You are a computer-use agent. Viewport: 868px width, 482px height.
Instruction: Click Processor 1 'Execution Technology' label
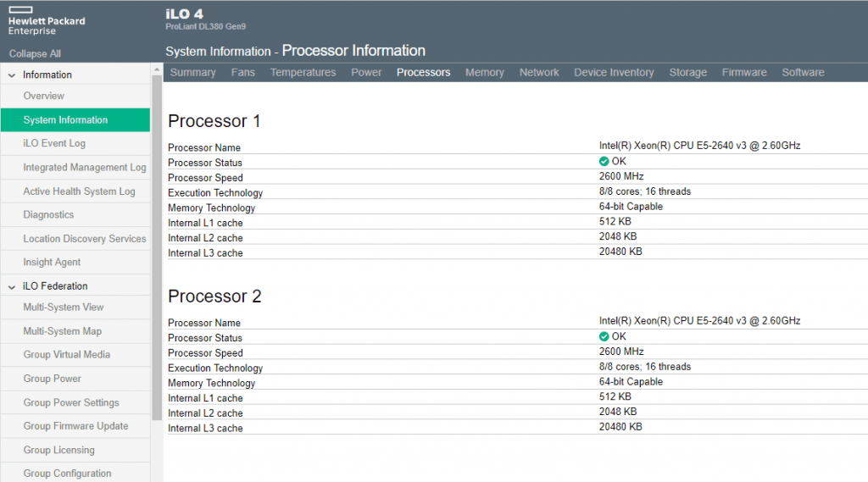(215, 193)
